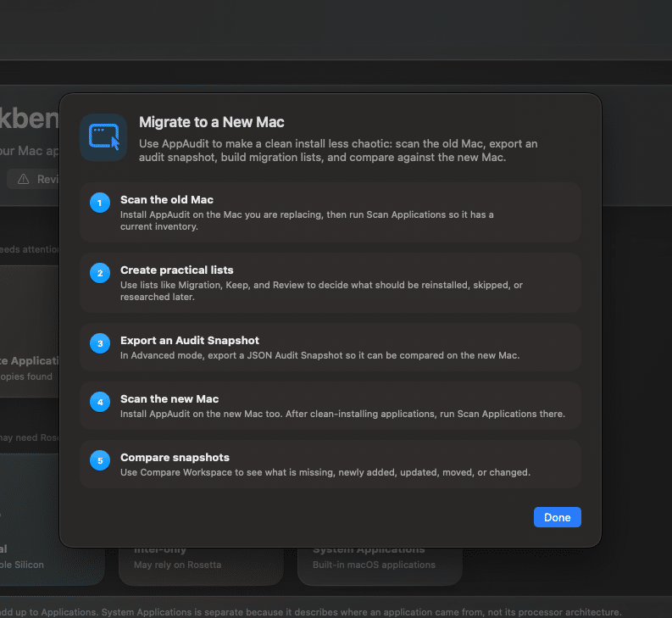Click the 'ole Silicon' card text in background window
The image size is (672, 618).
[x=22, y=565]
